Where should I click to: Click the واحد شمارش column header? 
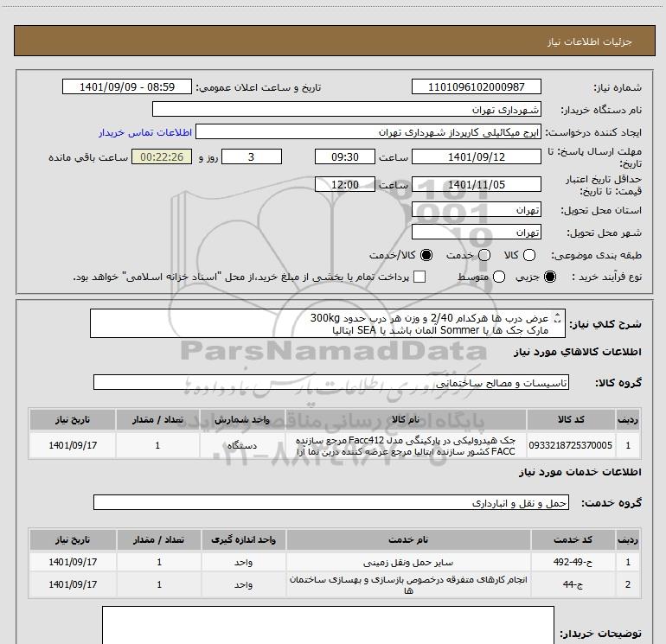point(242,420)
